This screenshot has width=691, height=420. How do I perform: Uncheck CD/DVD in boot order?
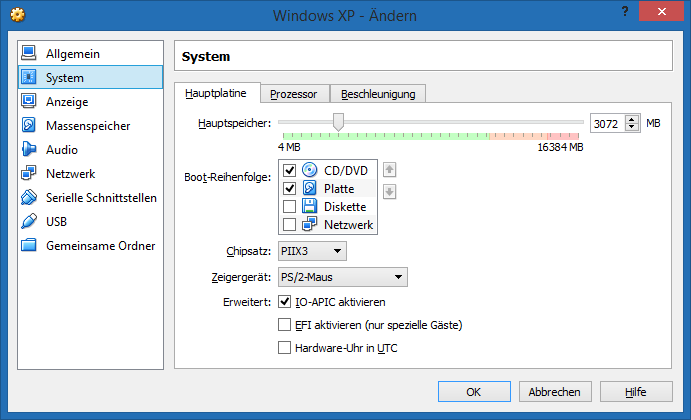tap(290, 170)
